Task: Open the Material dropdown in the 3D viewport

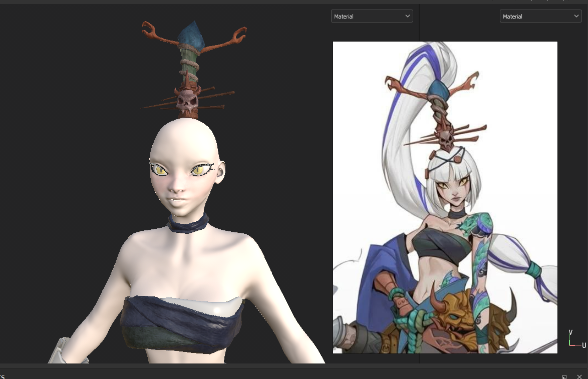Action: click(x=372, y=17)
